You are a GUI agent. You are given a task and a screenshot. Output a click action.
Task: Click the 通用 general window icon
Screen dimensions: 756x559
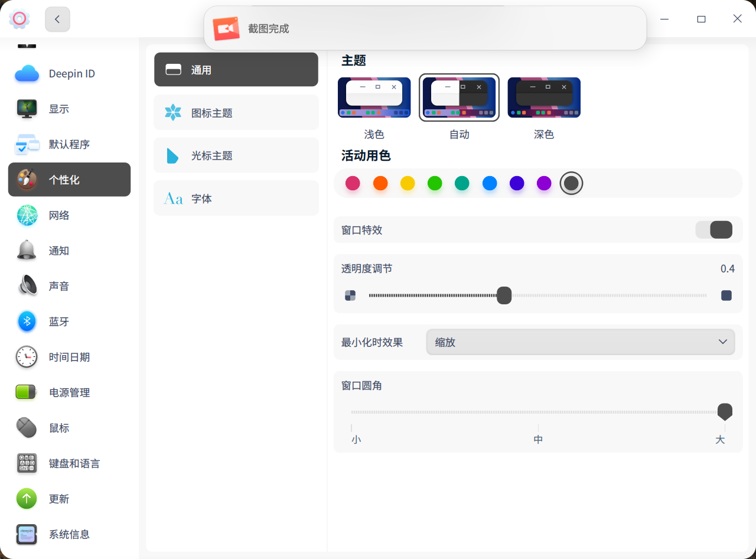(x=173, y=70)
